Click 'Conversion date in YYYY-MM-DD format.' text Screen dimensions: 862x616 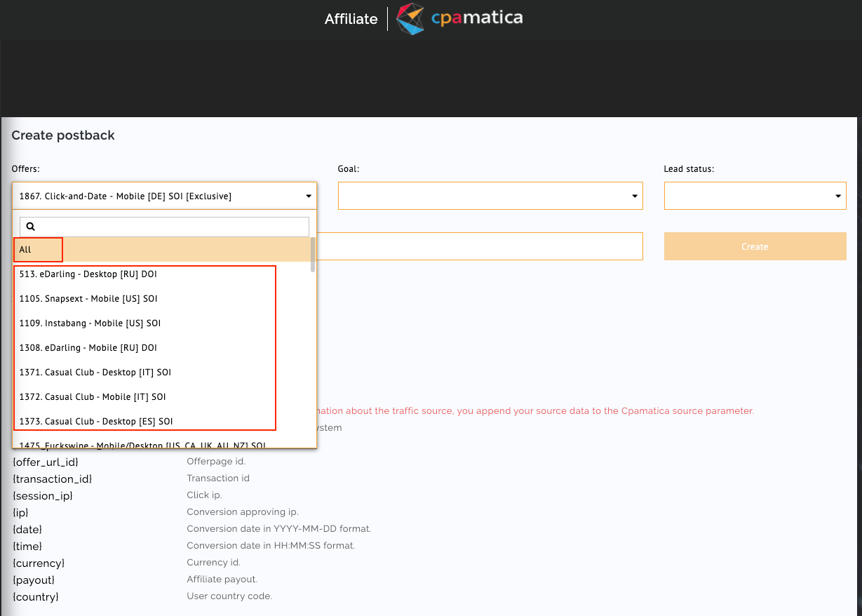pos(279,529)
